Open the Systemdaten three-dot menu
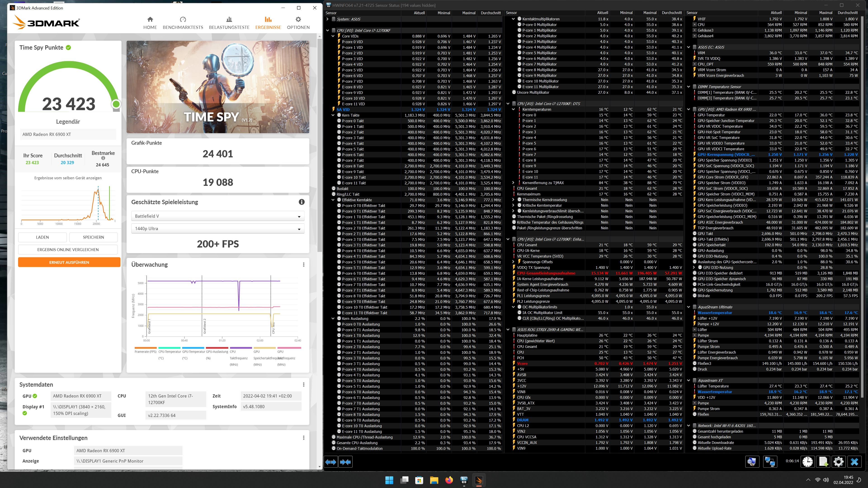Screen dimensions: 868x488 pos(304,384)
